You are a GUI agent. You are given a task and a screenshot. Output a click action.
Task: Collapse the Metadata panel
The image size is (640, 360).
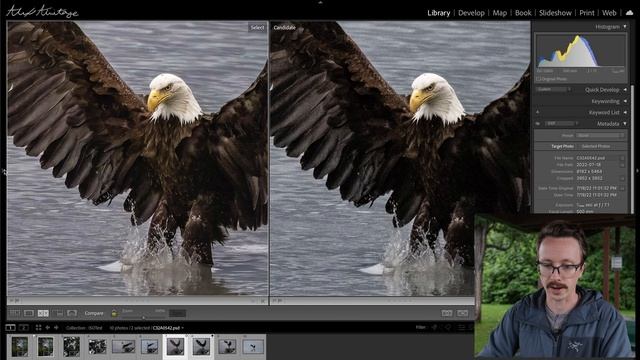point(625,123)
